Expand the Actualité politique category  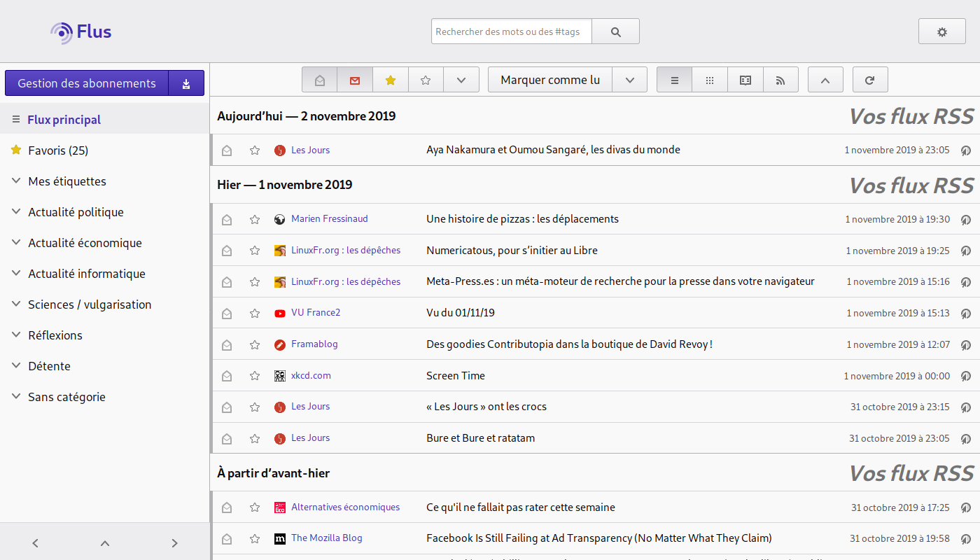pos(16,212)
